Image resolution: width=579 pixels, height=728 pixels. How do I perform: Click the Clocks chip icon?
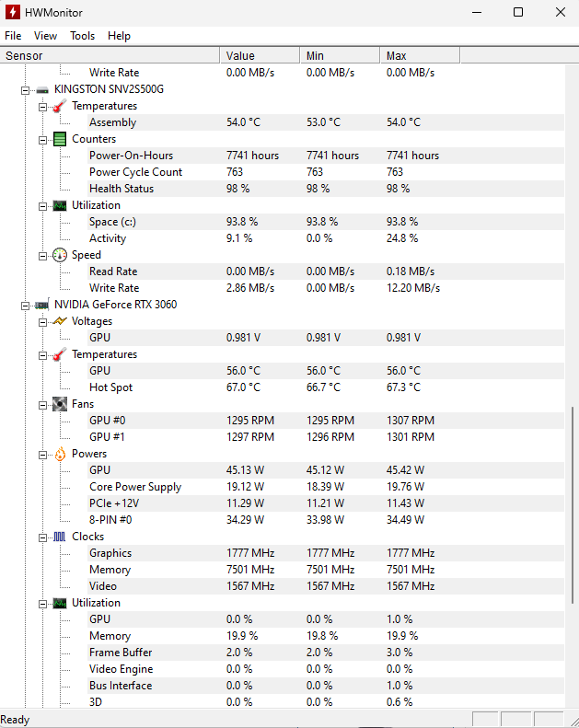[x=60, y=537]
